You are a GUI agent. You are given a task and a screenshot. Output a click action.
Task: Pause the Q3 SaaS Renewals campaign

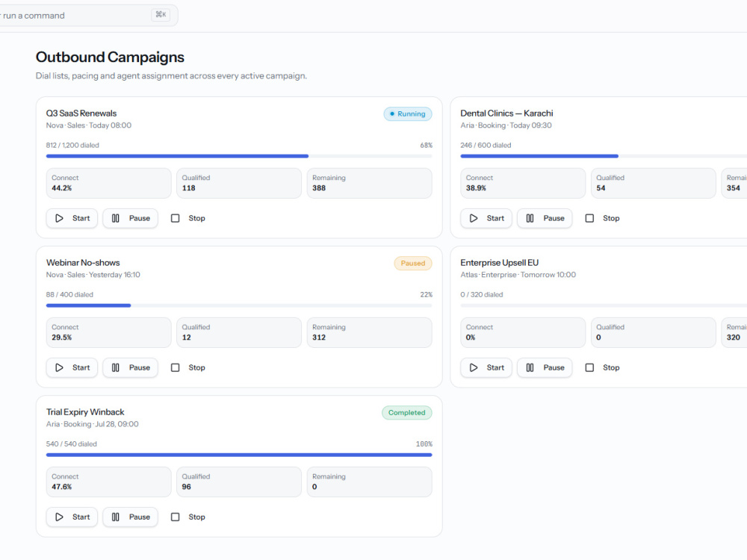131,218
